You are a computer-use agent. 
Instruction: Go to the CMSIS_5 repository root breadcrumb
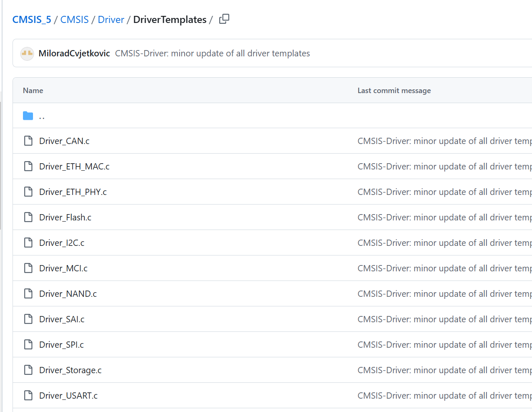(x=32, y=20)
